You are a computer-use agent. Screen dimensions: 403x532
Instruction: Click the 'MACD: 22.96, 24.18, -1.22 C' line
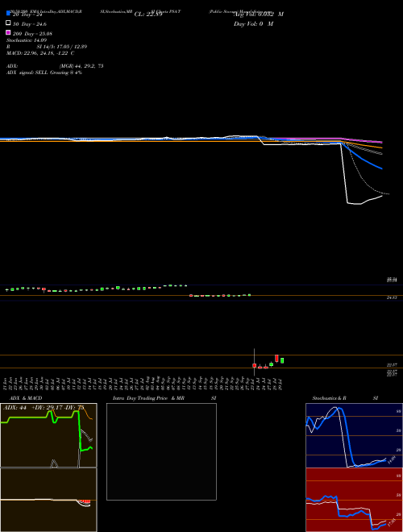pos(40,53)
